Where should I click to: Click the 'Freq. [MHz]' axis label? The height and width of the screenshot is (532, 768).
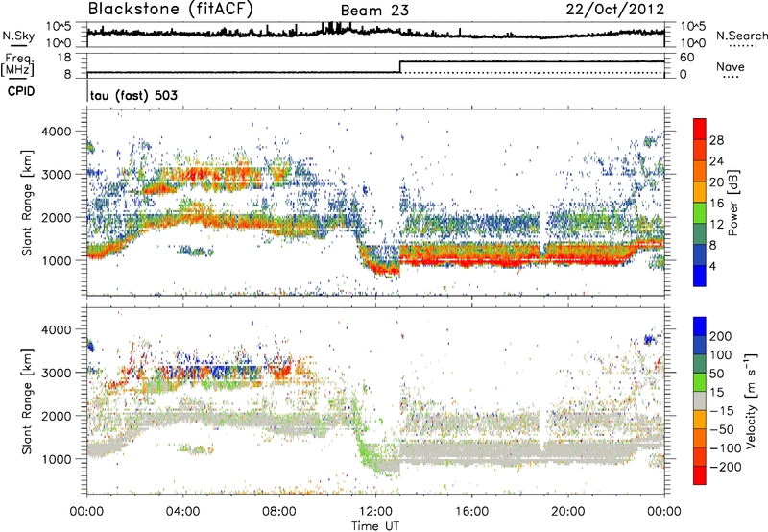click(17, 65)
